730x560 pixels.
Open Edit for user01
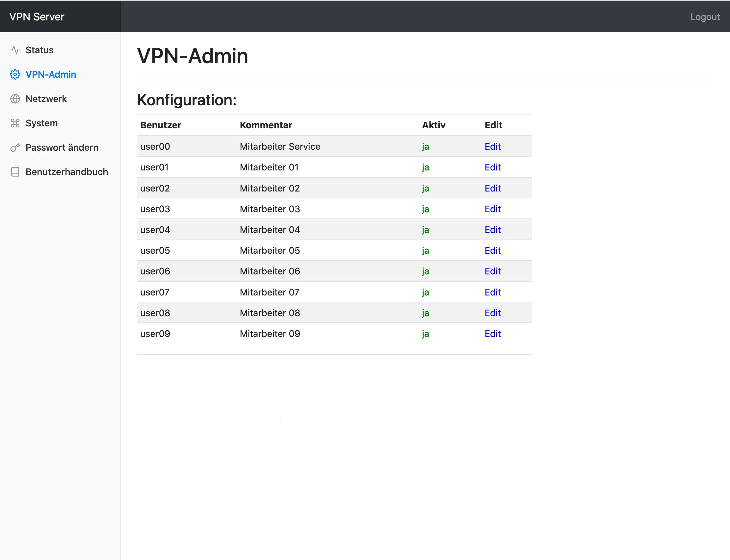(492, 167)
